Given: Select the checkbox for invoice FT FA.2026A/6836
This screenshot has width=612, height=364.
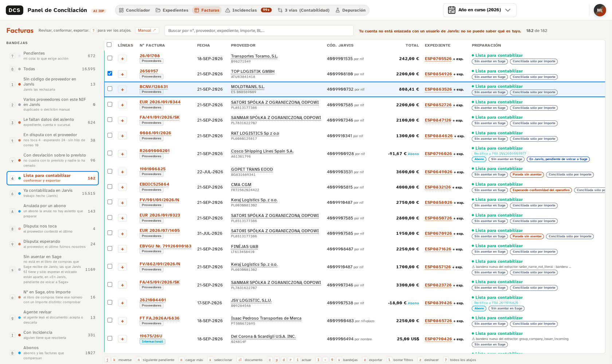Looking at the screenshot, I should [x=110, y=320].
